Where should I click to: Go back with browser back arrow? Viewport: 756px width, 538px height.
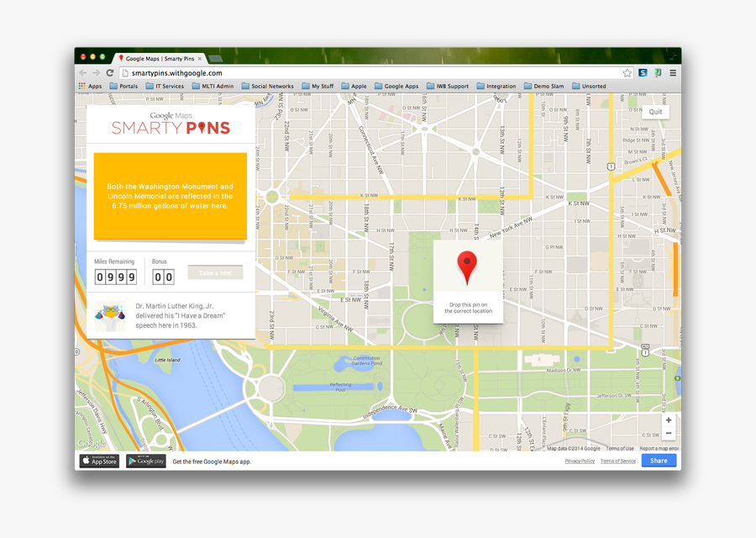pyautogui.click(x=83, y=73)
